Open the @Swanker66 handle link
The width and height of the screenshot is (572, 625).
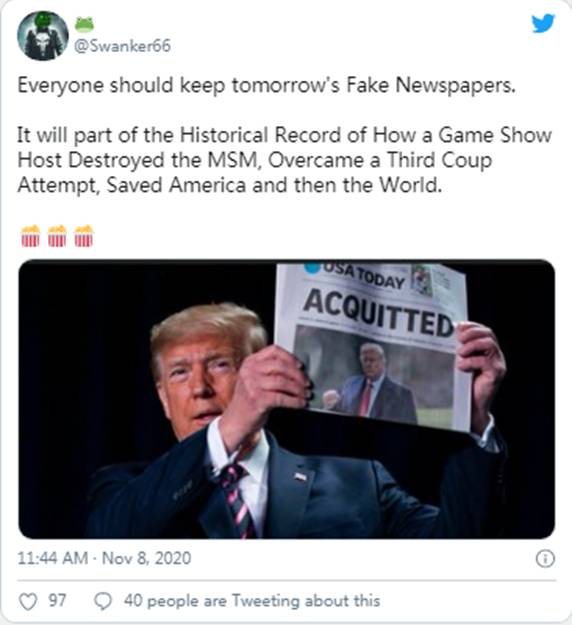(x=123, y=46)
